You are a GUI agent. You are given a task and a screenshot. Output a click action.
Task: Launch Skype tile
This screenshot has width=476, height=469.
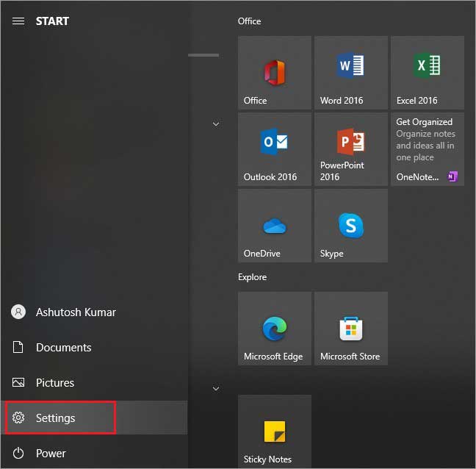click(x=351, y=226)
